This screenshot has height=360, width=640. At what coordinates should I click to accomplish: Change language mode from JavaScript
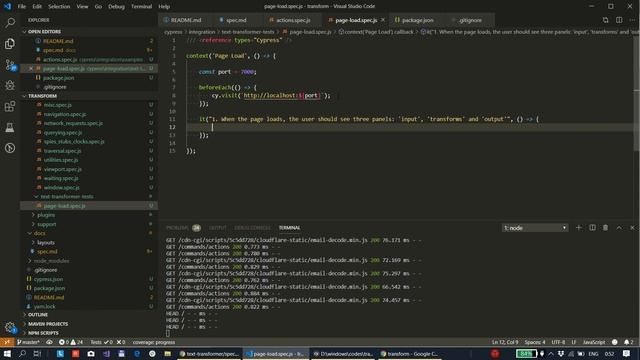[594, 342]
